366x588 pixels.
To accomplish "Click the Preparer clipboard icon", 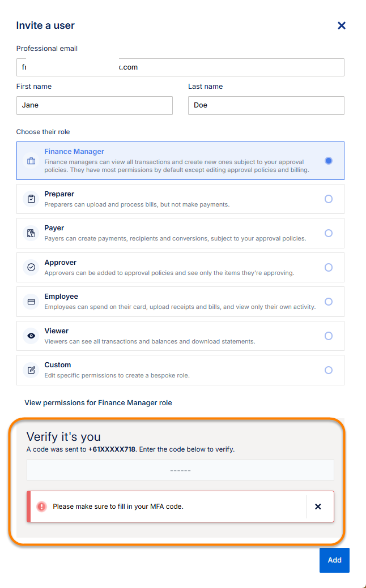I will click(x=31, y=199).
